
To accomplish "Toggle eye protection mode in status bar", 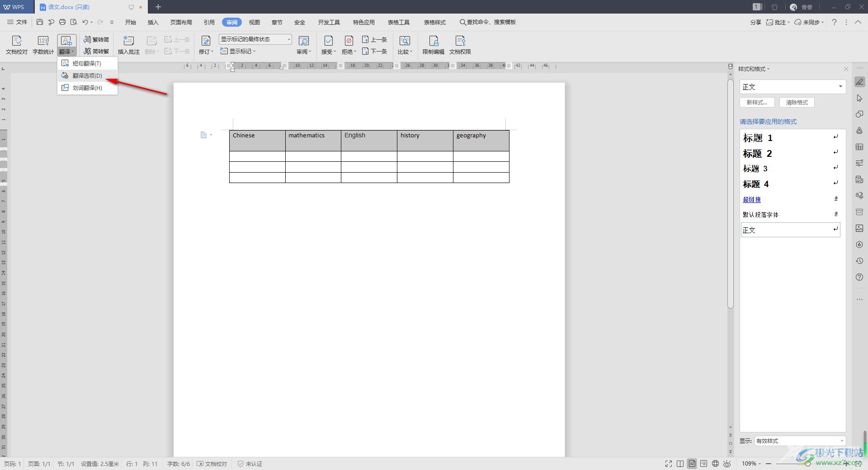I will coord(727,464).
